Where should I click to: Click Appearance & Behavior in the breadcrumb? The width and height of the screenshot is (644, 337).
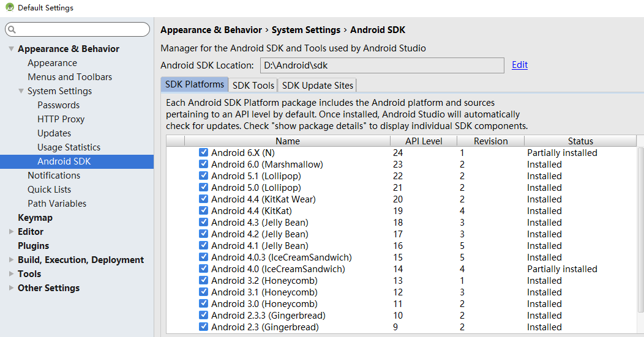pos(211,30)
